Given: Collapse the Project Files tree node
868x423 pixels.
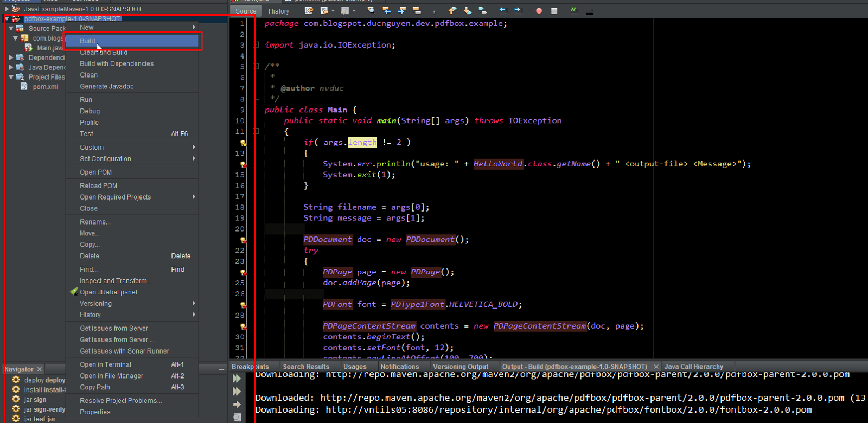Looking at the screenshot, I should coord(11,77).
